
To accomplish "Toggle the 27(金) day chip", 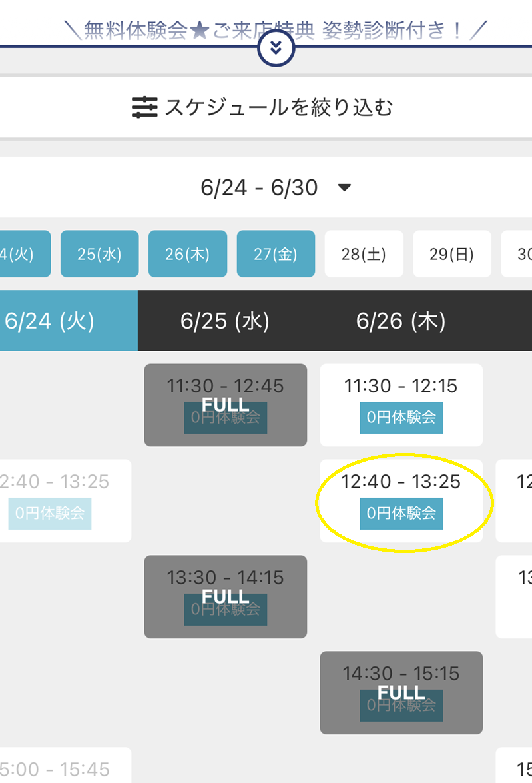I will [x=276, y=254].
